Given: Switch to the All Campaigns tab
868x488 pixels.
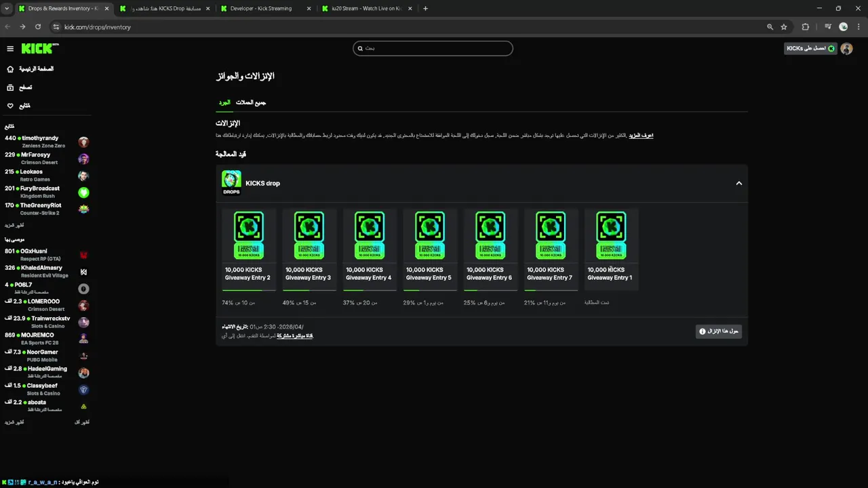Looking at the screenshot, I should [x=251, y=102].
